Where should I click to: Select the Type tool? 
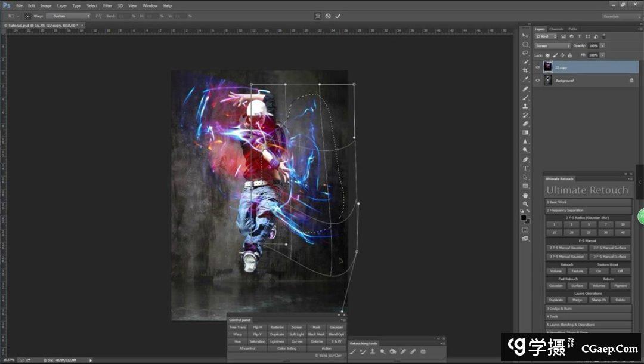point(525,168)
